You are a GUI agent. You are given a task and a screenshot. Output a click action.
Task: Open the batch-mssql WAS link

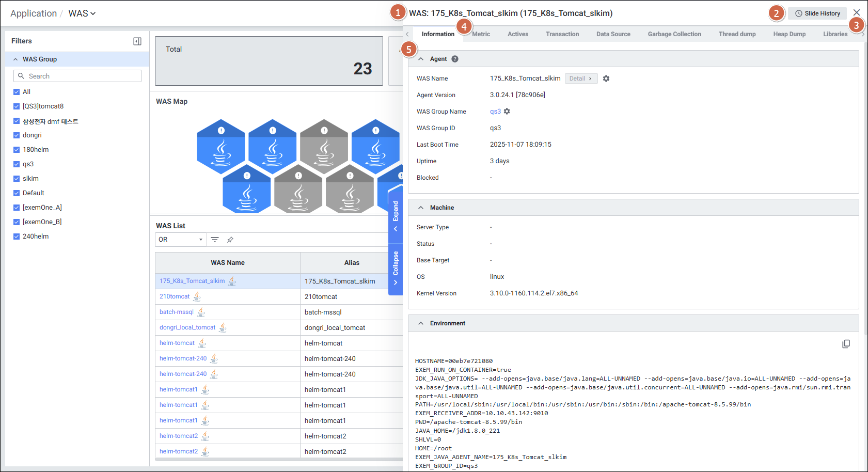pos(177,312)
